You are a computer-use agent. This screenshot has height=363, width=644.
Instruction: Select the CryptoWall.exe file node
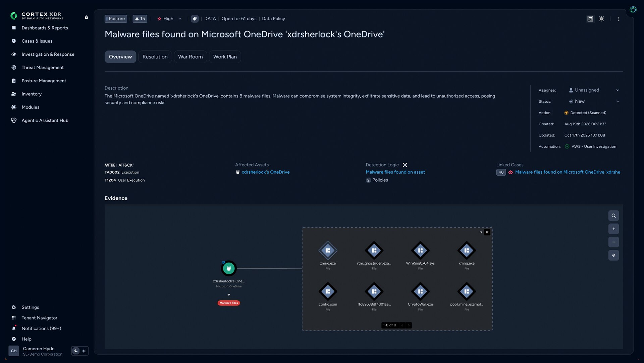(420, 291)
